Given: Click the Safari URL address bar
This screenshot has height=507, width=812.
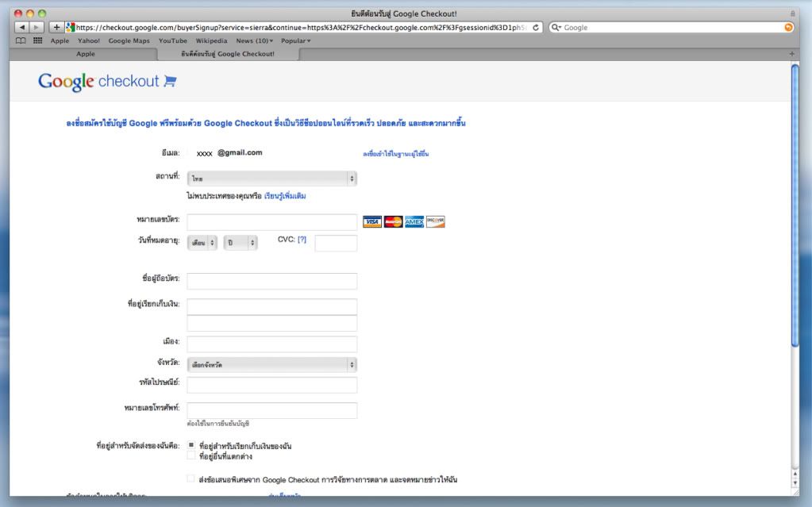Looking at the screenshot, I should (303, 28).
